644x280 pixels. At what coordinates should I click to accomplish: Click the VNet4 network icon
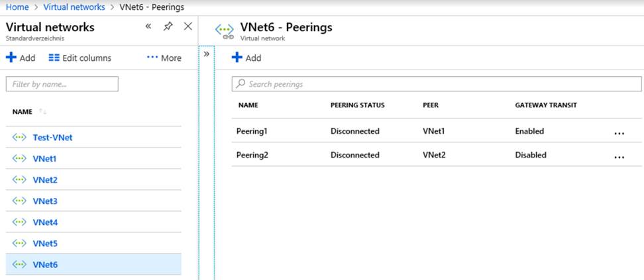(19, 222)
